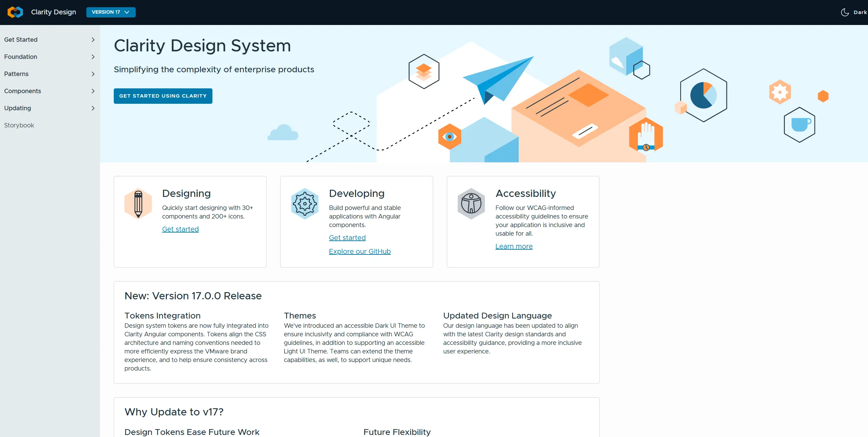Click the Get Started chevron arrow
The width and height of the screenshot is (868, 437).
(93, 40)
